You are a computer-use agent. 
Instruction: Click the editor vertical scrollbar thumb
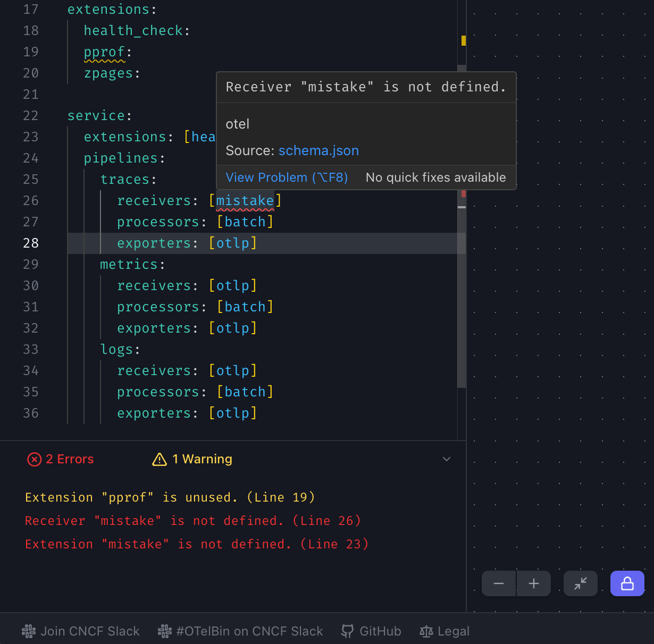pos(462,298)
